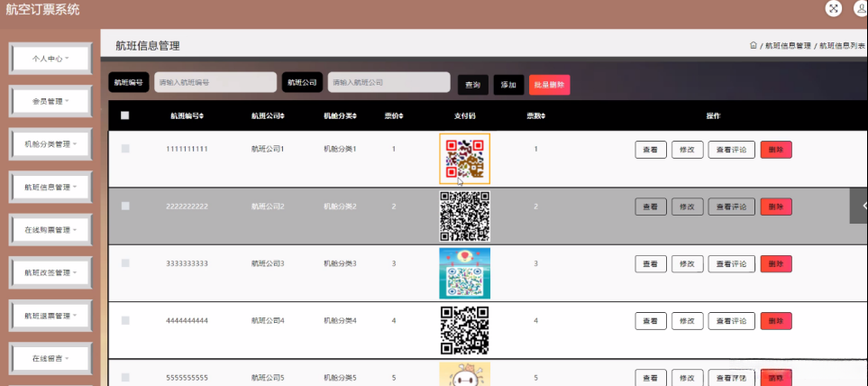The height and width of the screenshot is (386, 868).
Task: Expand the 航班信息管理 sidebar menu
Action: point(50,188)
